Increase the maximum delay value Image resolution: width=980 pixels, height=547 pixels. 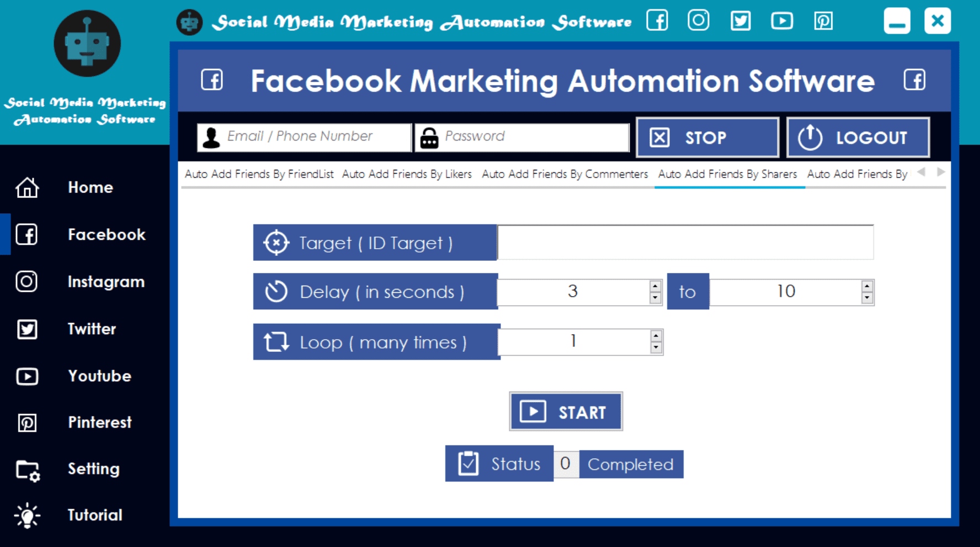tap(867, 286)
